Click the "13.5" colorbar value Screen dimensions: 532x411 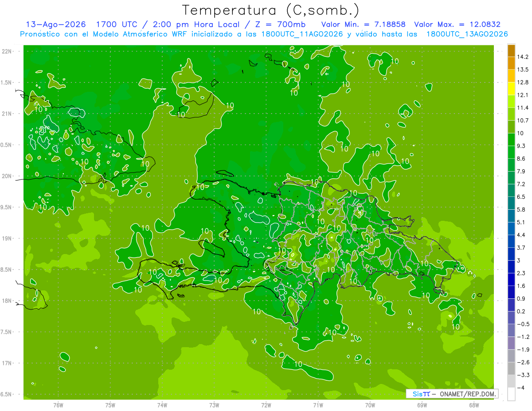(x=522, y=70)
